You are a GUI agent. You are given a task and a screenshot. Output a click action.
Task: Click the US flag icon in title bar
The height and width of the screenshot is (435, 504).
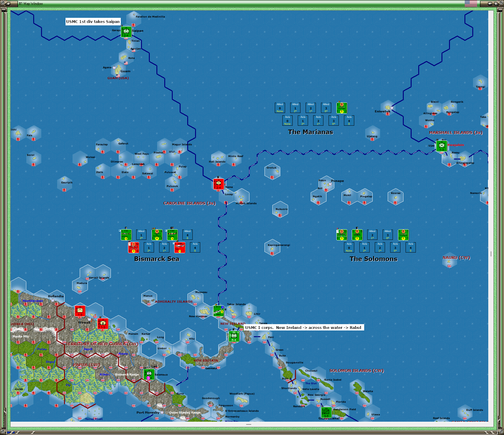(471, 4)
